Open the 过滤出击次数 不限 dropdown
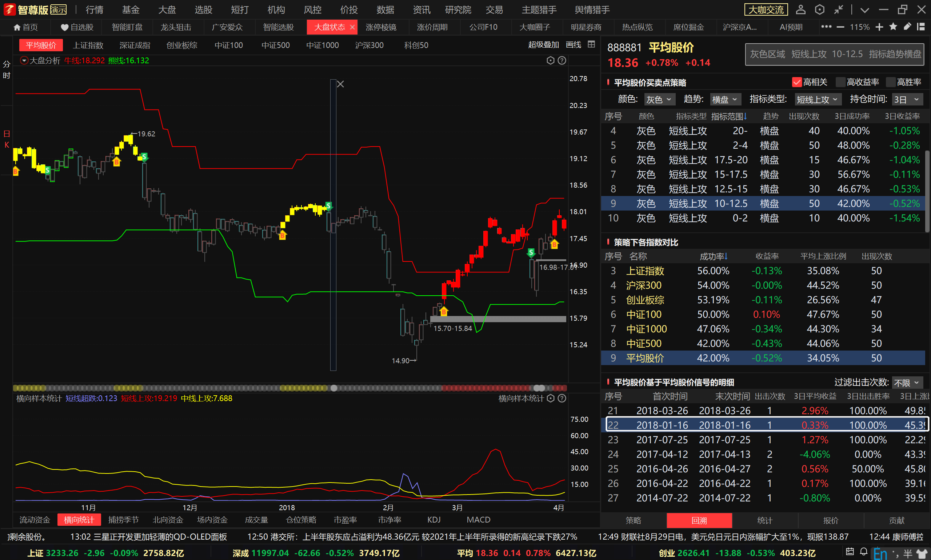Image resolution: width=931 pixels, height=560 pixels. (907, 383)
